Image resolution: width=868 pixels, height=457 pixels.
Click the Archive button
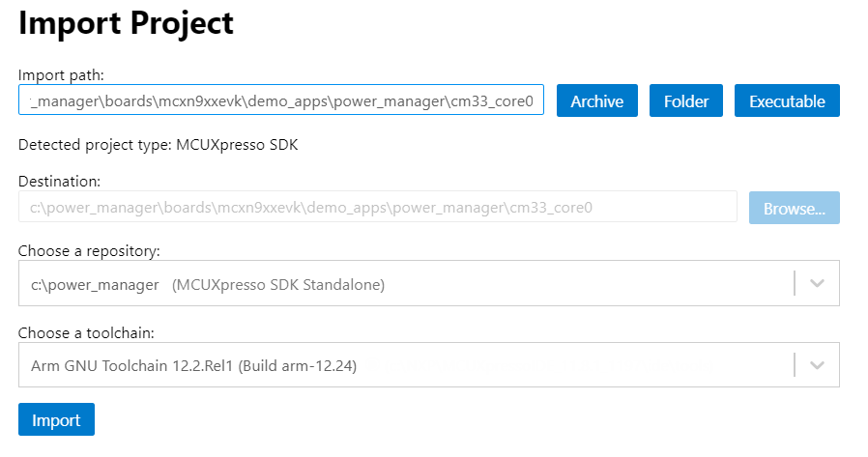click(x=597, y=100)
